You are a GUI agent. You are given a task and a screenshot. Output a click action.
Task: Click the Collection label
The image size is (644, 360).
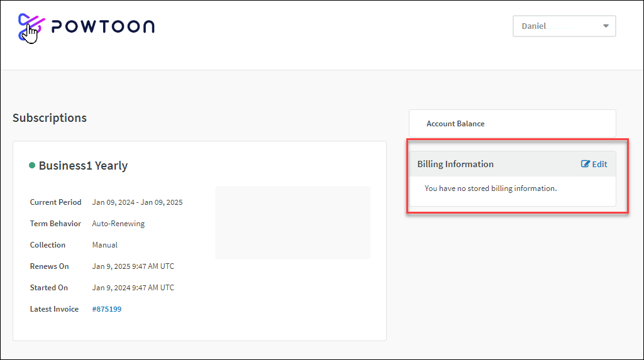(x=47, y=244)
